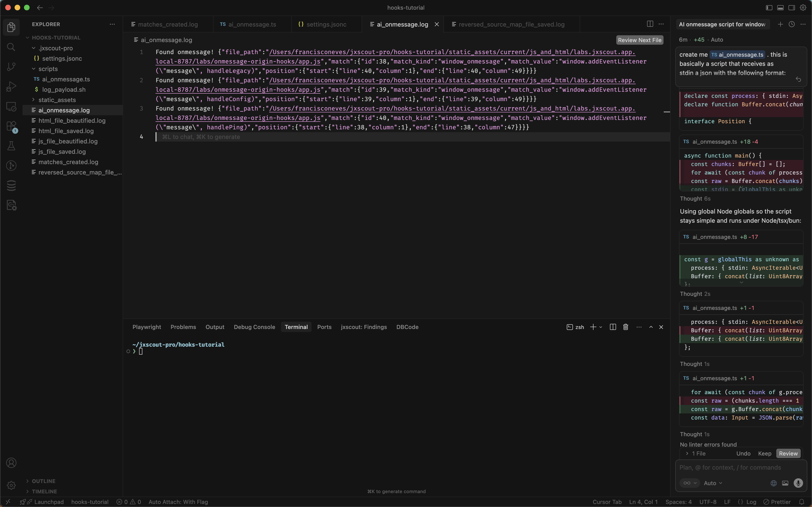
Task: Open editor more actions menu
Action: pos(661,24)
